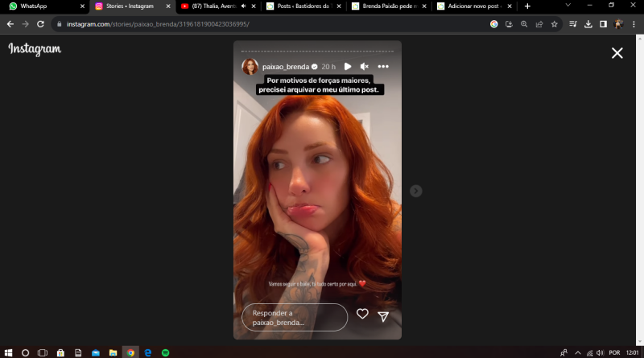Open a new browser tab
Viewport: 644px width, 358px height.
click(x=527, y=6)
